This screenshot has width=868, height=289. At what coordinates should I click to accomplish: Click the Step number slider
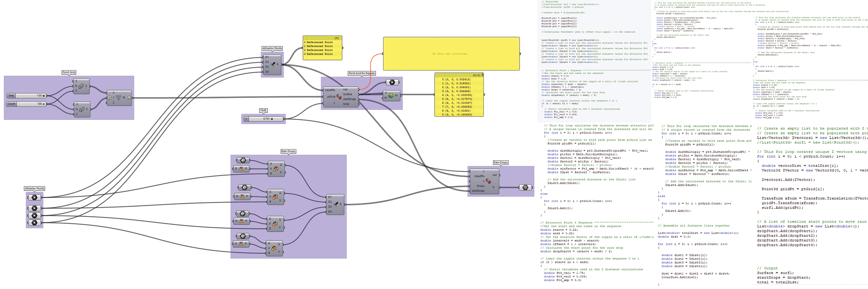point(26,96)
